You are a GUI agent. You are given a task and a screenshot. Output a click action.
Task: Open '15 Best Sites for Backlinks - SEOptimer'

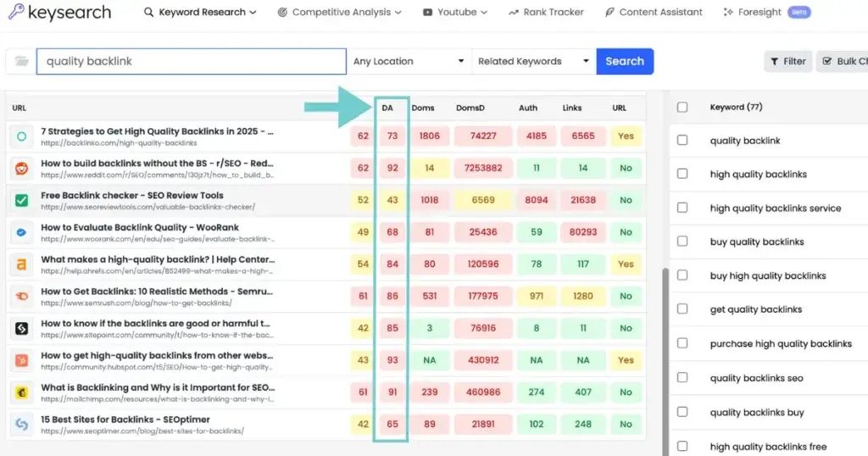point(125,420)
